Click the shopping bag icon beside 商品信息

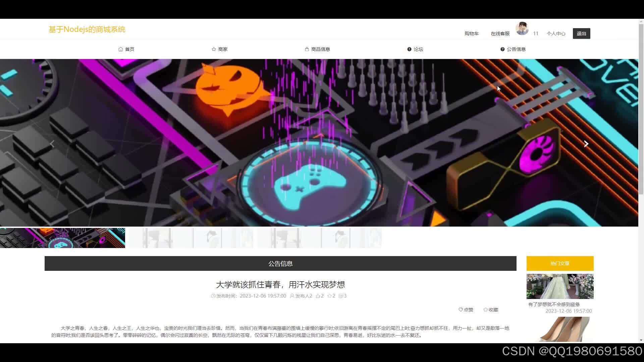(306, 49)
